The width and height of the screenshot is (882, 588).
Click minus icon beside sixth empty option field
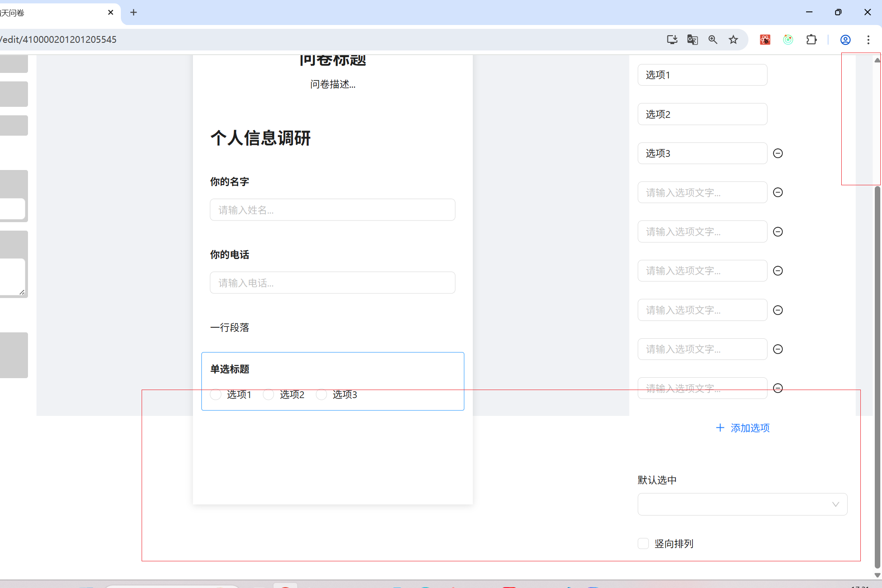click(x=778, y=388)
